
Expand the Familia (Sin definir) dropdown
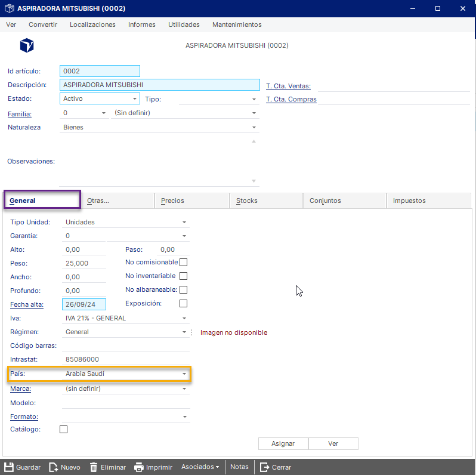pyautogui.click(x=254, y=113)
